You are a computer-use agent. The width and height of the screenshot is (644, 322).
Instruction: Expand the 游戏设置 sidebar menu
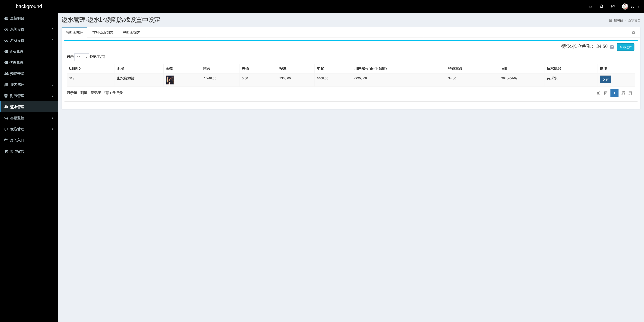coord(29,40)
